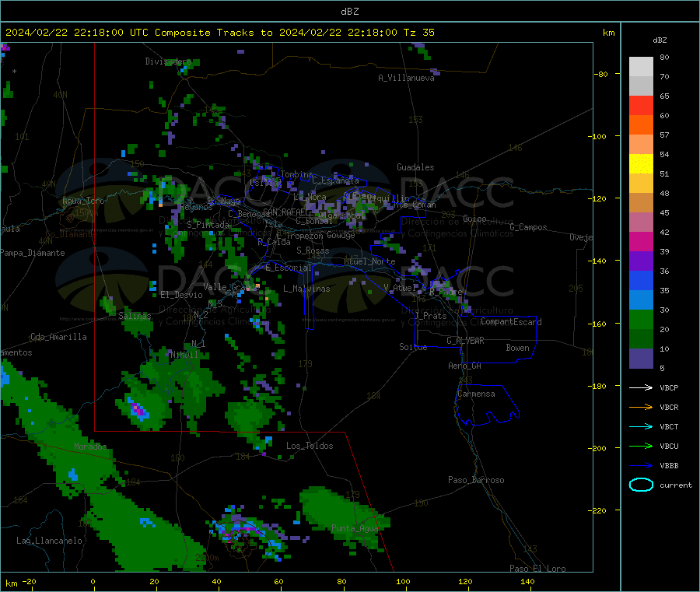Pick the magenta 39-42 dBZ swatch
700x592 pixels.
[x=641, y=241]
